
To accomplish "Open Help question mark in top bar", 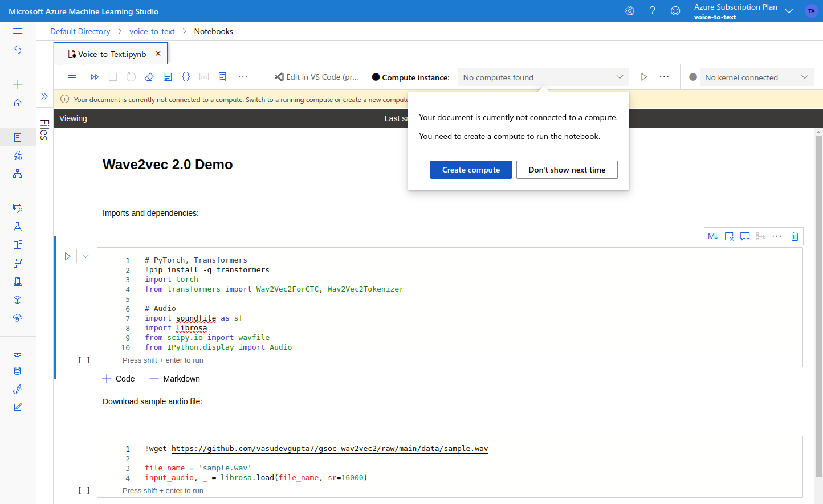I will pyautogui.click(x=653, y=11).
